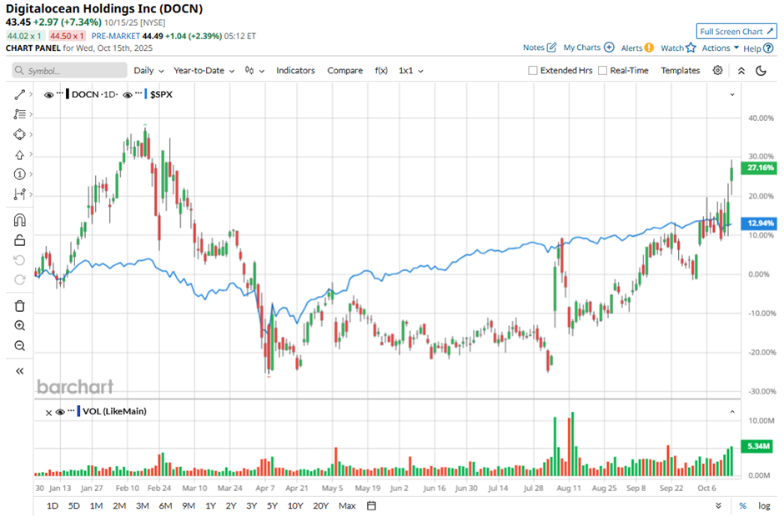Click the green 27.16% price label
Viewport: 784px width, 532px height.
[759, 168]
